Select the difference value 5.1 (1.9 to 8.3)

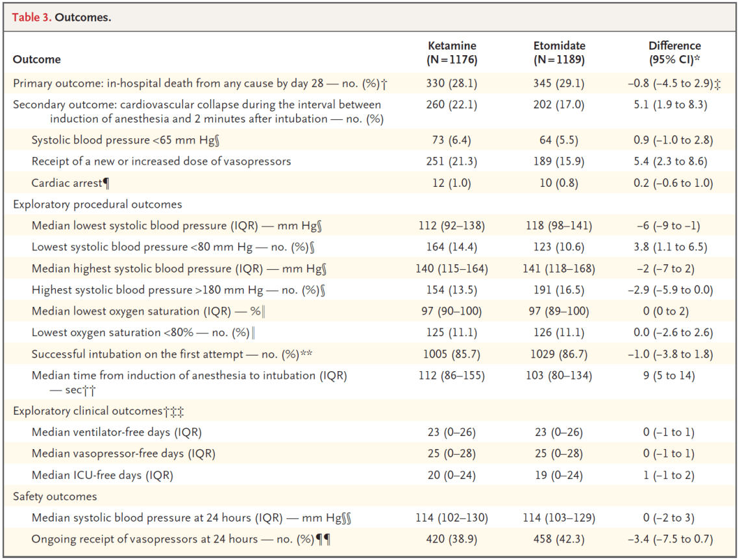pos(674,104)
